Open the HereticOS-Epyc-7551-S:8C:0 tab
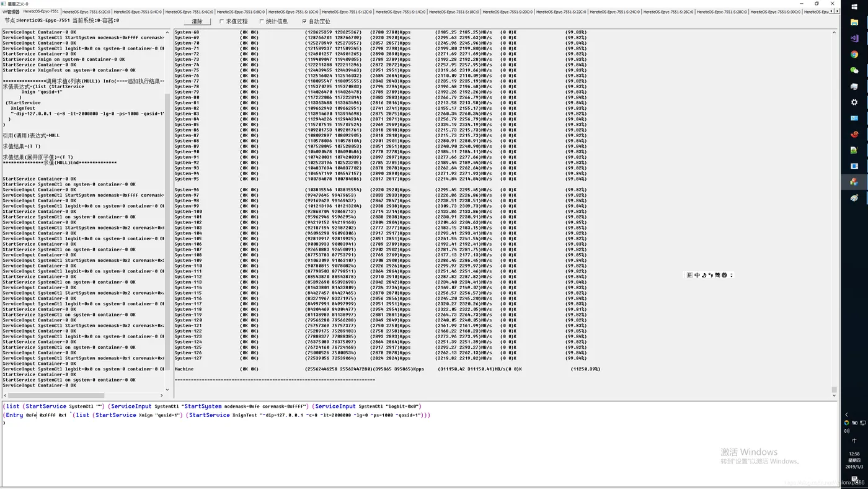 coord(241,12)
